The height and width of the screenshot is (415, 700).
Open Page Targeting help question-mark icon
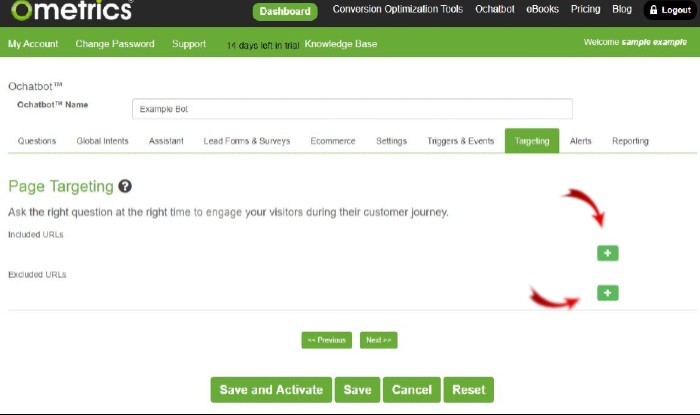pos(125,186)
